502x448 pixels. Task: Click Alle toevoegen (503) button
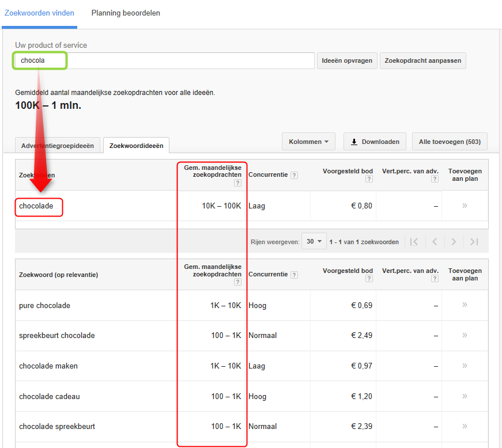click(x=450, y=141)
